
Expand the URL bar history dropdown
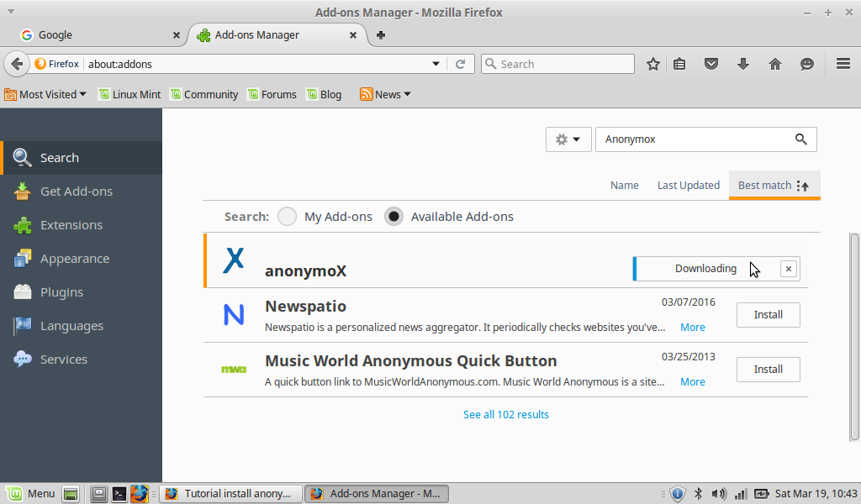[x=436, y=64]
